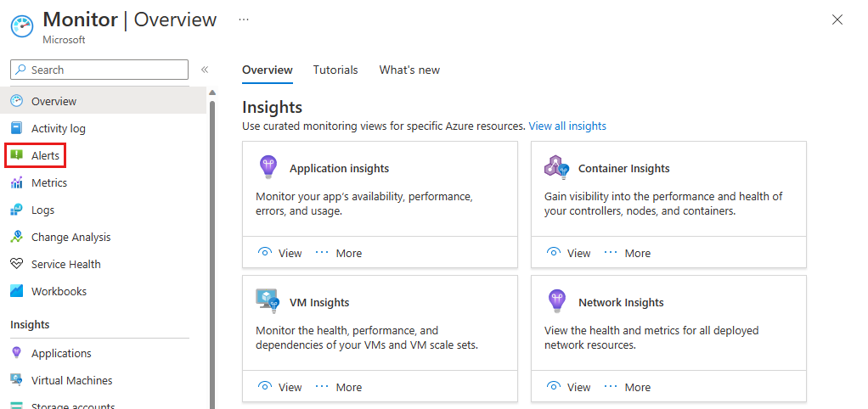
Task: Click the Application insights lightbulb icon
Action: [268, 168]
